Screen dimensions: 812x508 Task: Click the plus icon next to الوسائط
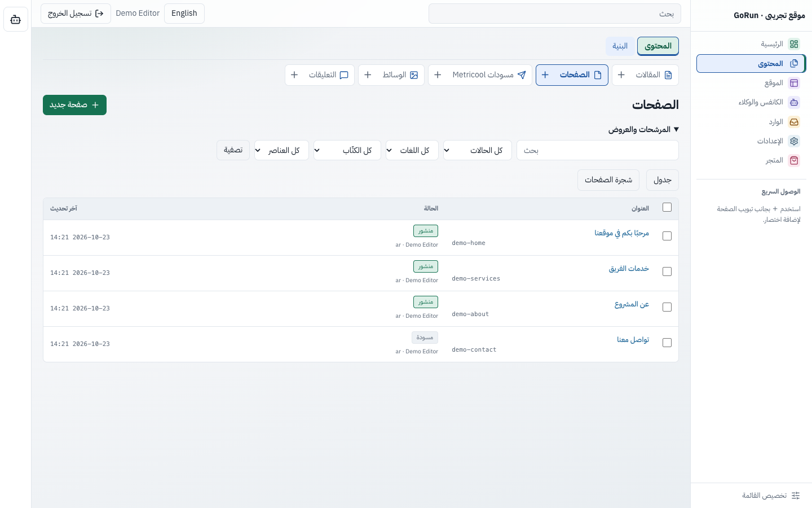click(368, 75)
